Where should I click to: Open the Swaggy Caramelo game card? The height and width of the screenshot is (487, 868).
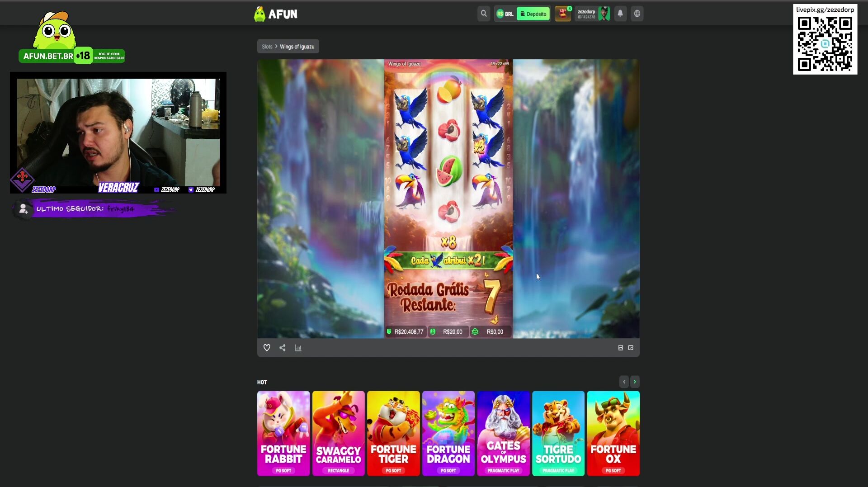click(339, 433)
